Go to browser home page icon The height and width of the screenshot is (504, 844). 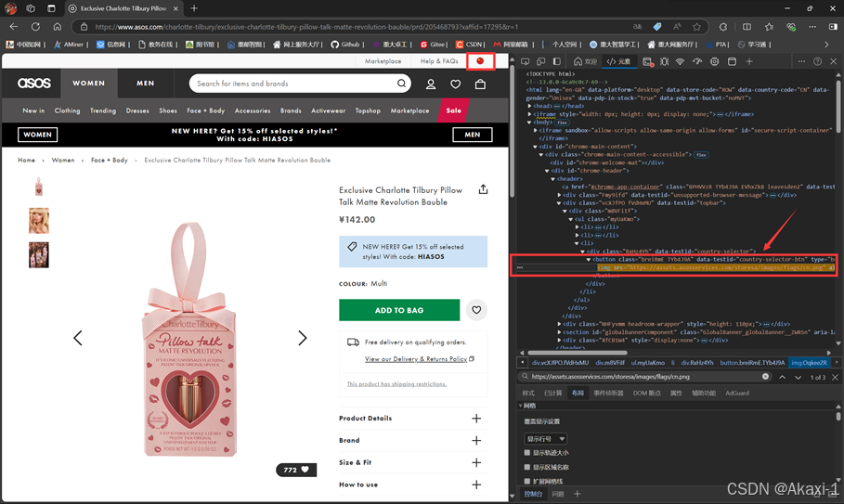click(57, 26)
